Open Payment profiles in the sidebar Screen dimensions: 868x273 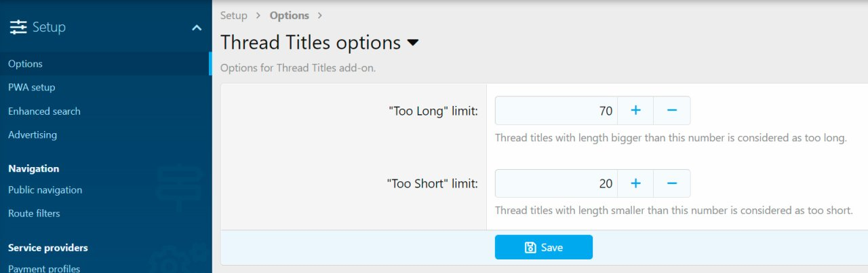44,268
